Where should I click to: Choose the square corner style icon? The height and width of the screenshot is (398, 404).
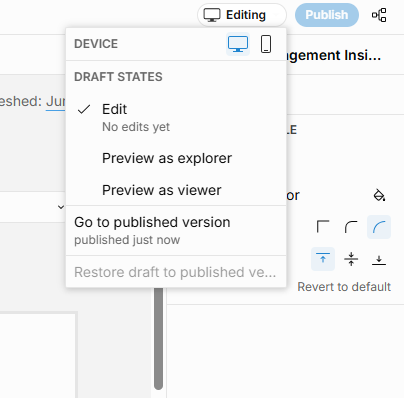tap(323, 227)
